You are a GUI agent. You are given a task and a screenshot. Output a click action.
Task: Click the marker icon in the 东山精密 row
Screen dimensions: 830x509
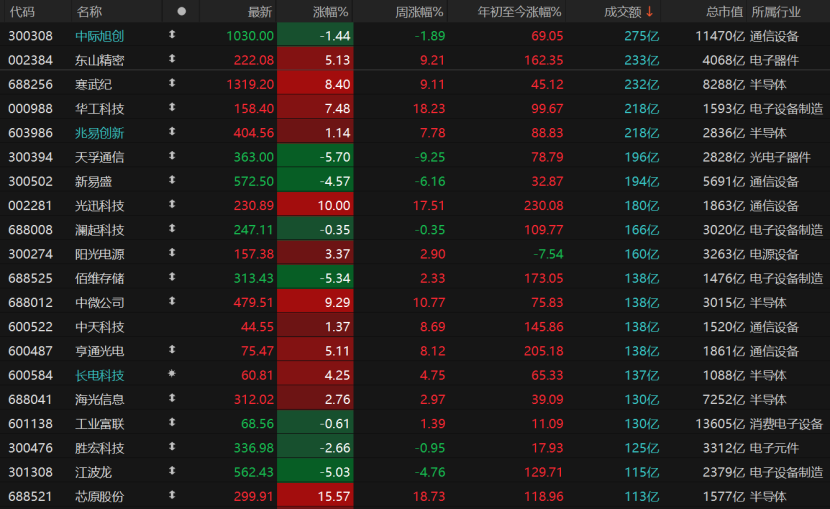172,59
